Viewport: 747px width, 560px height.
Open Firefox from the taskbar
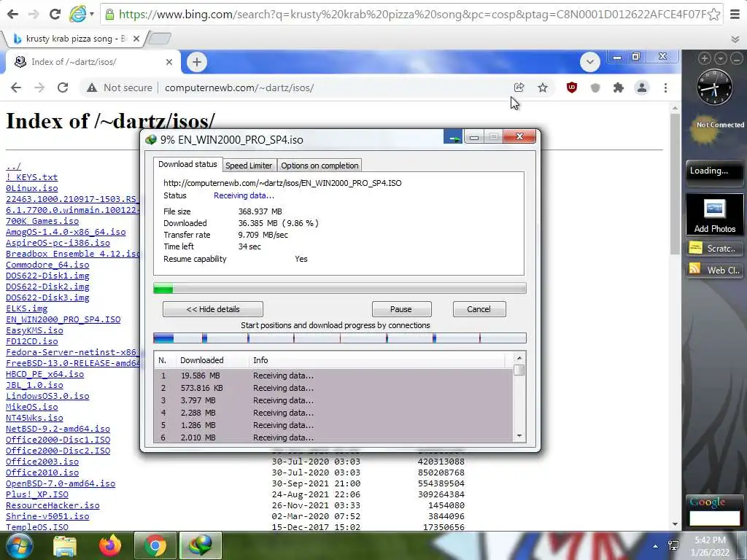tap(110, 545)
